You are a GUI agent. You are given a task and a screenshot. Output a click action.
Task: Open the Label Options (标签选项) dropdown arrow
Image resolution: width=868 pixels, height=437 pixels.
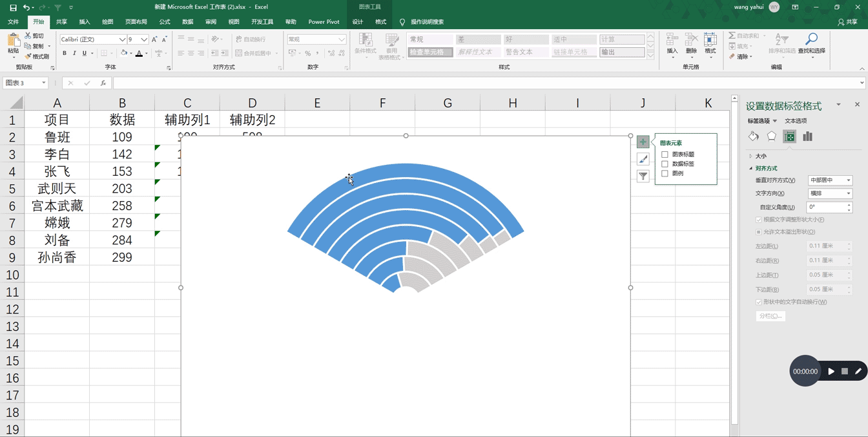click(775, 121)
